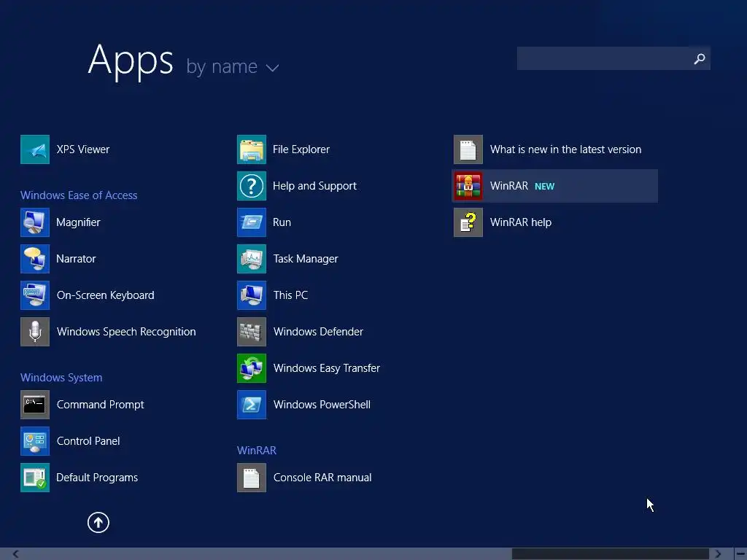Click the 'Magnifier' label

coord(78,222)
